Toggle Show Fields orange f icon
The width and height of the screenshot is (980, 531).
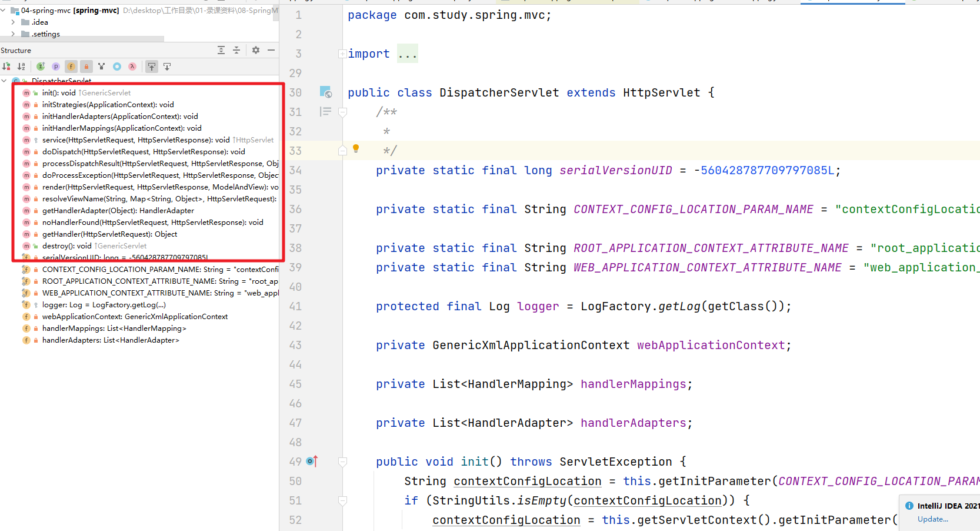pos(71,67)
